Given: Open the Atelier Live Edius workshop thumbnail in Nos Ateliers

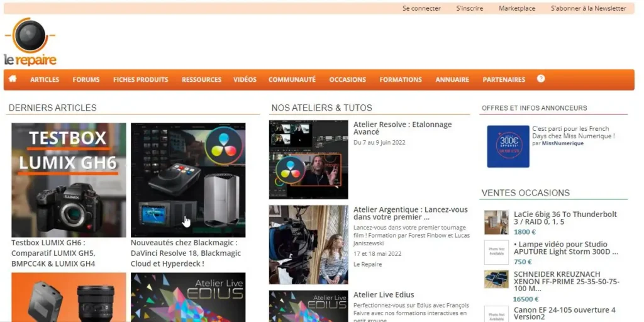Looking at the screenshot, I should click(308, 306).
